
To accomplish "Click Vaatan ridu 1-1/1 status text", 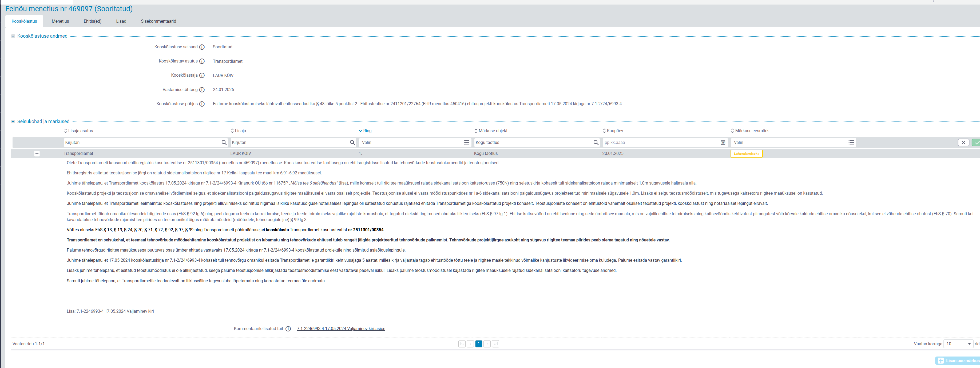I will [29, 344].
